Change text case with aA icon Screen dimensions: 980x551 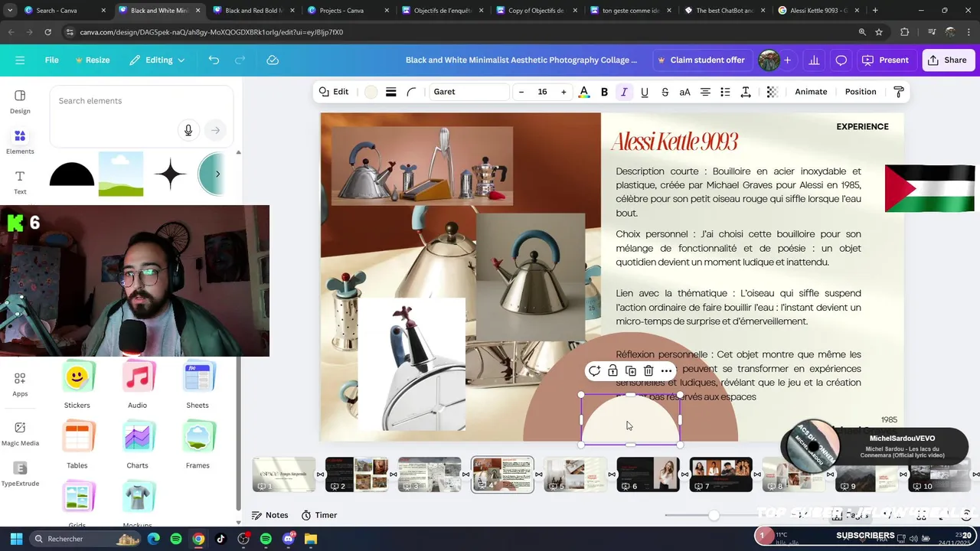(x=685, y=92)
